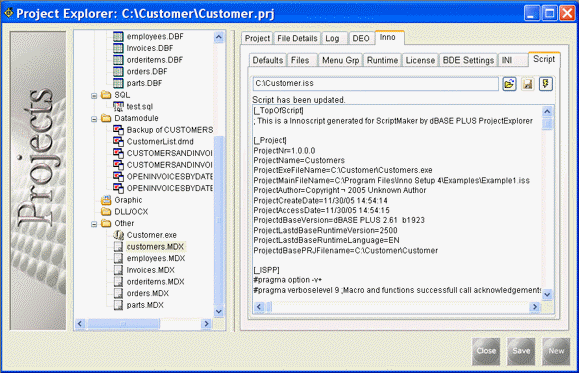
Task: Collapse the SQL folder node
Action: pyautogui.click(x=94, y=96)
